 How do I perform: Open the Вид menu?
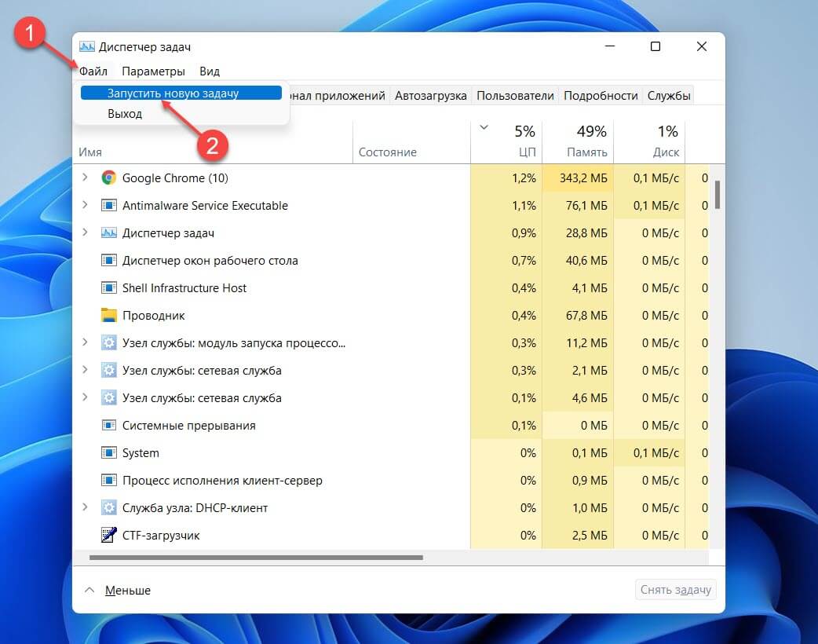click(209, 71)
